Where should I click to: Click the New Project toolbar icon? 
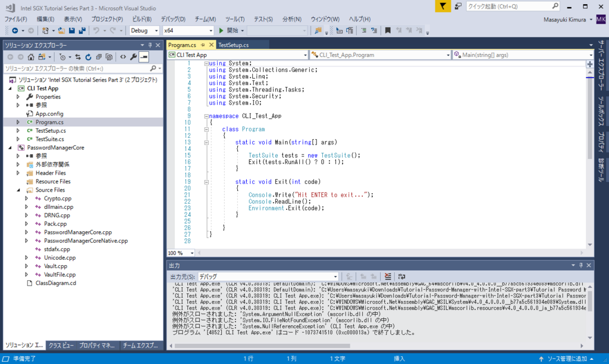(45, 30)
